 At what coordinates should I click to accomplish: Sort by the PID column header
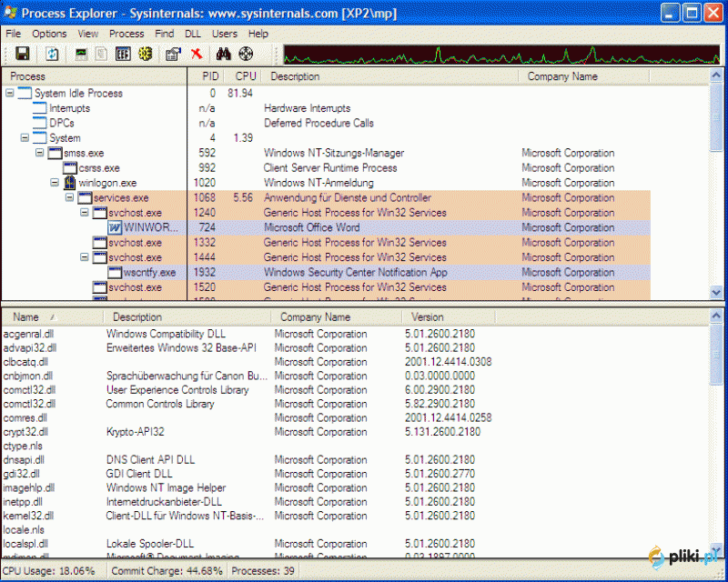207,76
